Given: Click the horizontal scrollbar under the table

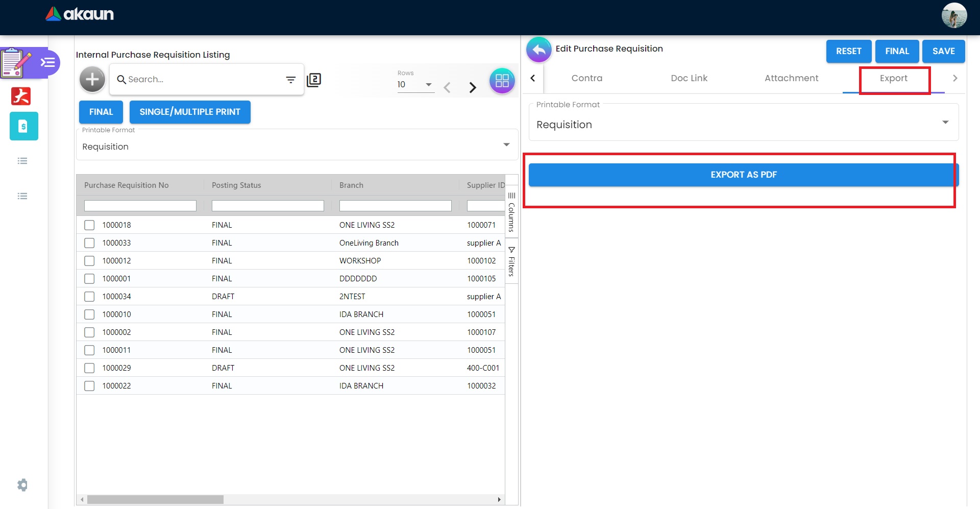Looking at the screenshot, I should click(x=155, y=499).
